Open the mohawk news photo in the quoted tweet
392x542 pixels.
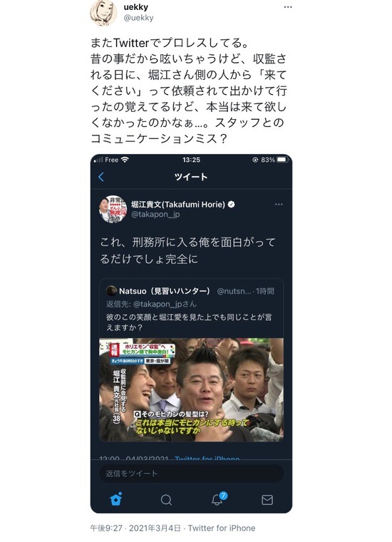(x=191, y=390)
